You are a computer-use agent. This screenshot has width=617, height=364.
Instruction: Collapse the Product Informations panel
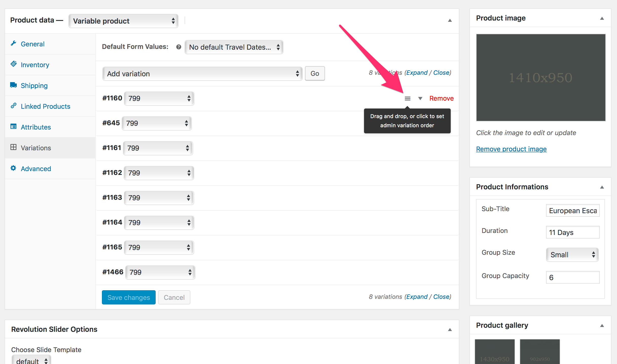coord(602,187)
